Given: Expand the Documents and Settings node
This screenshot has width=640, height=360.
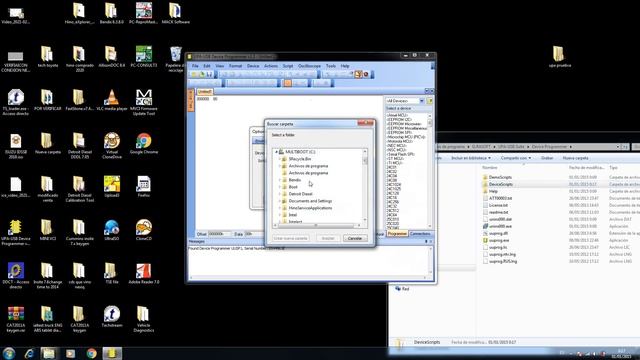Looking at the screenshot, I should click(280, 201).
